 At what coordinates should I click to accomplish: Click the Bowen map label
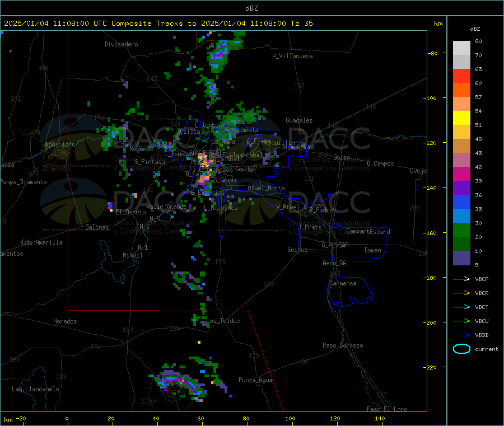coord(373,251)
